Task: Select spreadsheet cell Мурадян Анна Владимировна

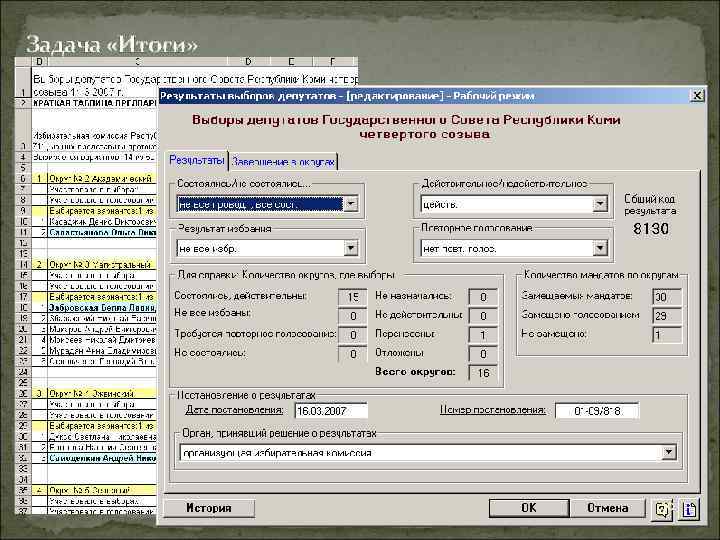Action: (x=102, y=350)
